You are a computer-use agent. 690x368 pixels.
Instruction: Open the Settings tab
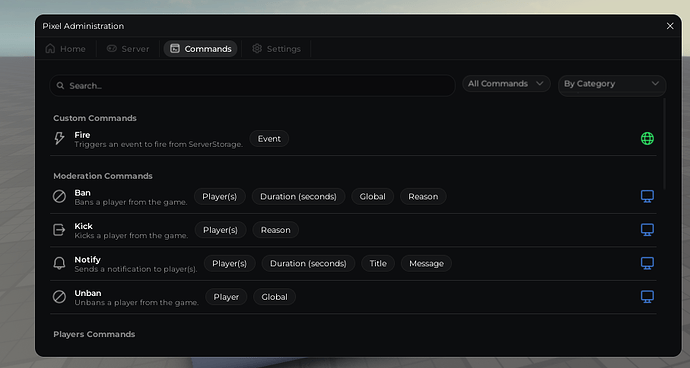click(277, 49)
